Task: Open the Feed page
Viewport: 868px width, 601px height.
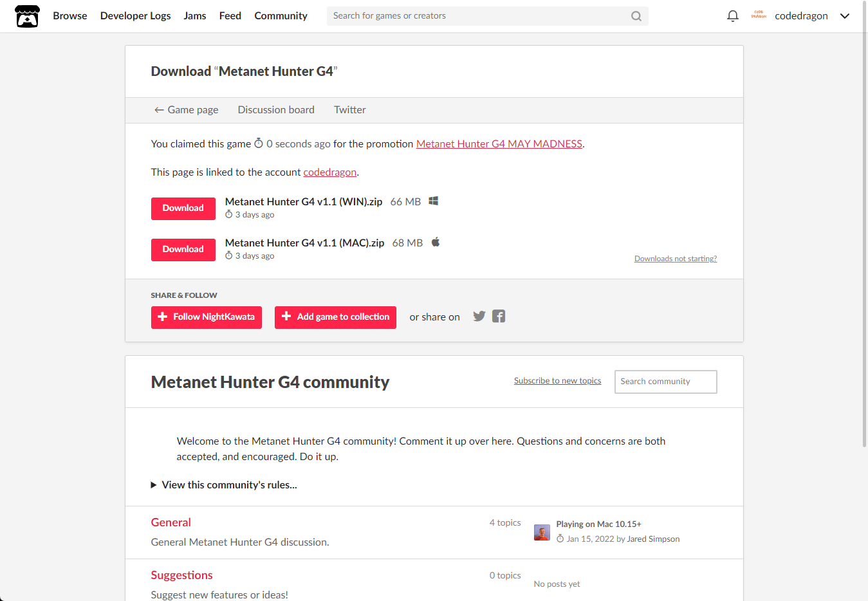Action: tap(230, 16)
